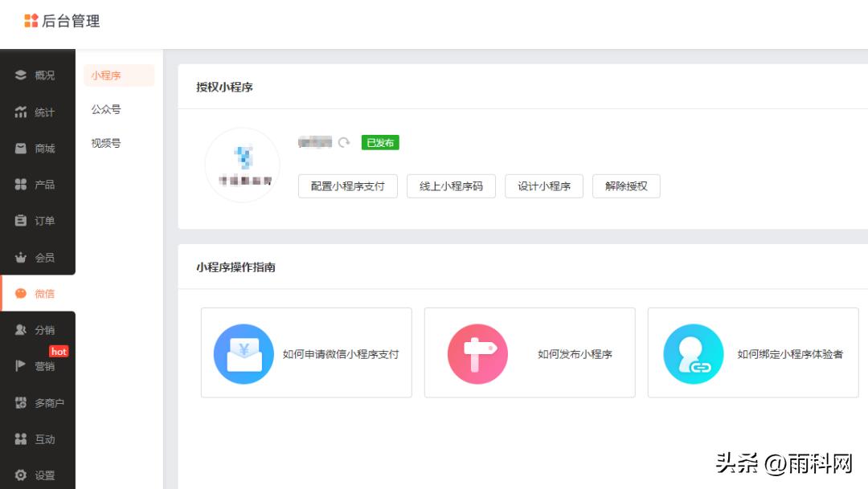Open the 多商户 multi-merchant icon
This screenshot has height=489, width=868.
point(21,403)
